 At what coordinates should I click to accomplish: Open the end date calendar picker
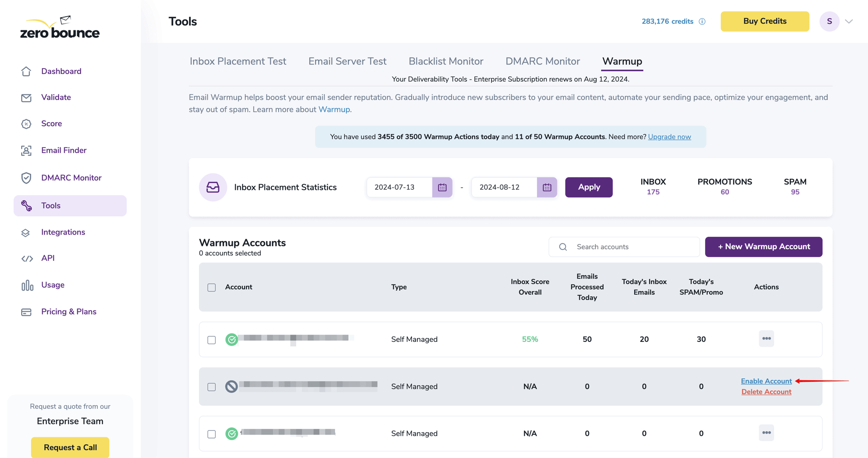[x=547, y=187]
